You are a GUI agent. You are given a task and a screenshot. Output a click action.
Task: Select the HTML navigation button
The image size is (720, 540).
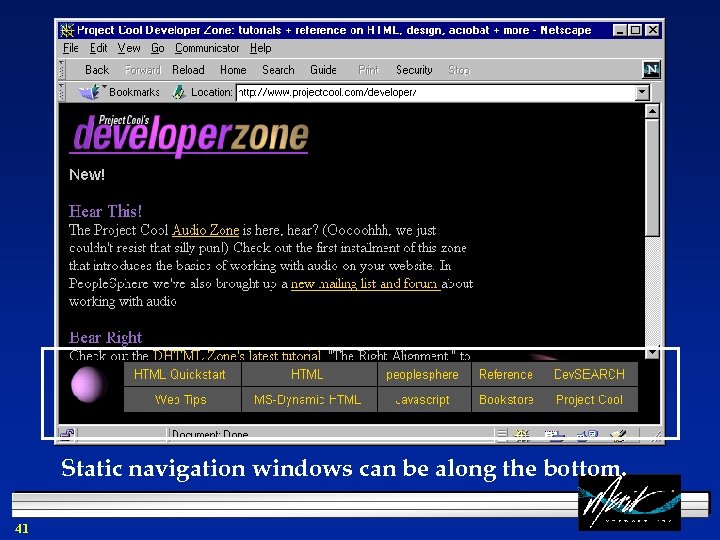pyautogui.click(x=309, y=374)
